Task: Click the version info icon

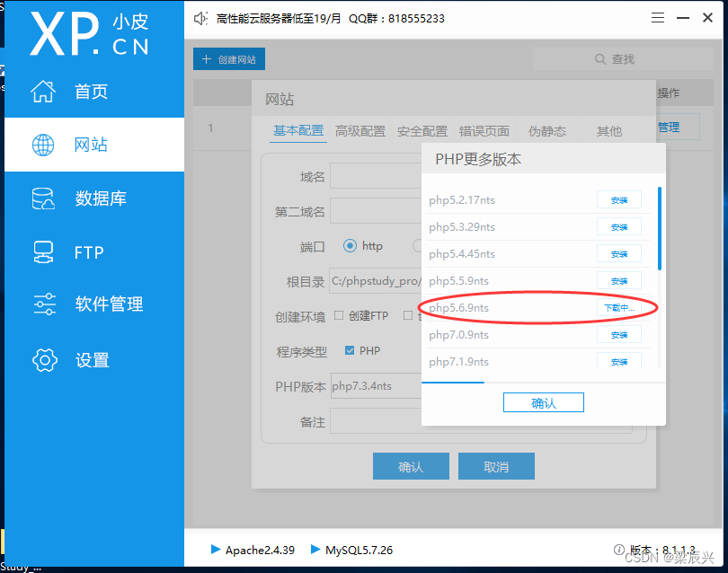Action: (619, 550)
